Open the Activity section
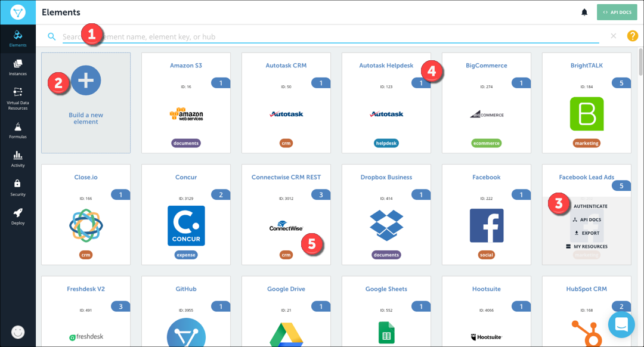Image resolution: width=644 pixels, height=347 pixels. pyautogui.click(x=18, y=159)
